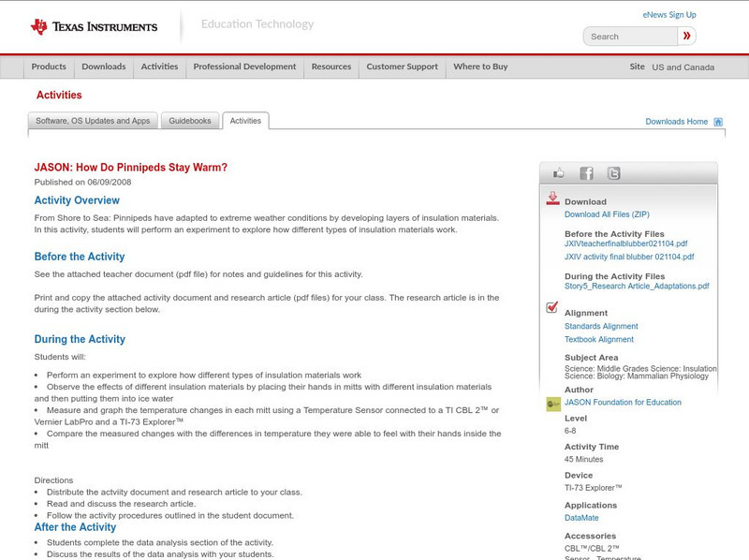Open JXIVteacherfinalblubber021104.pdf file link

[625, 243]
